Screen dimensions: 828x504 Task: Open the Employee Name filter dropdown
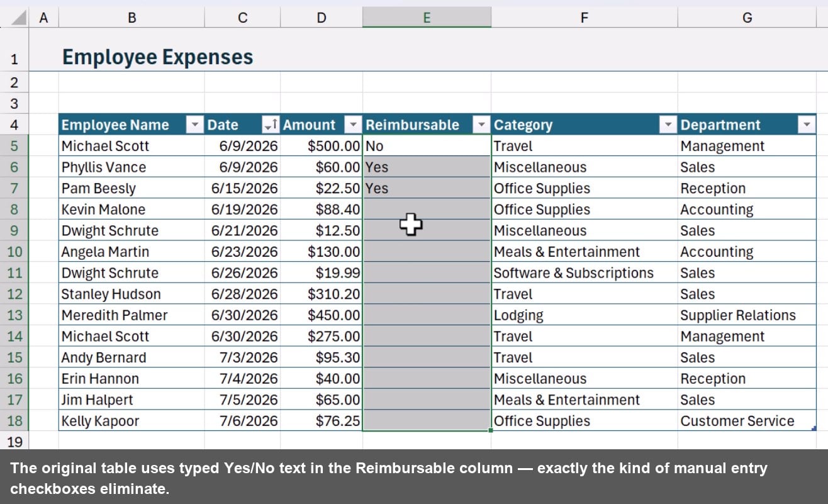[195, 125]
